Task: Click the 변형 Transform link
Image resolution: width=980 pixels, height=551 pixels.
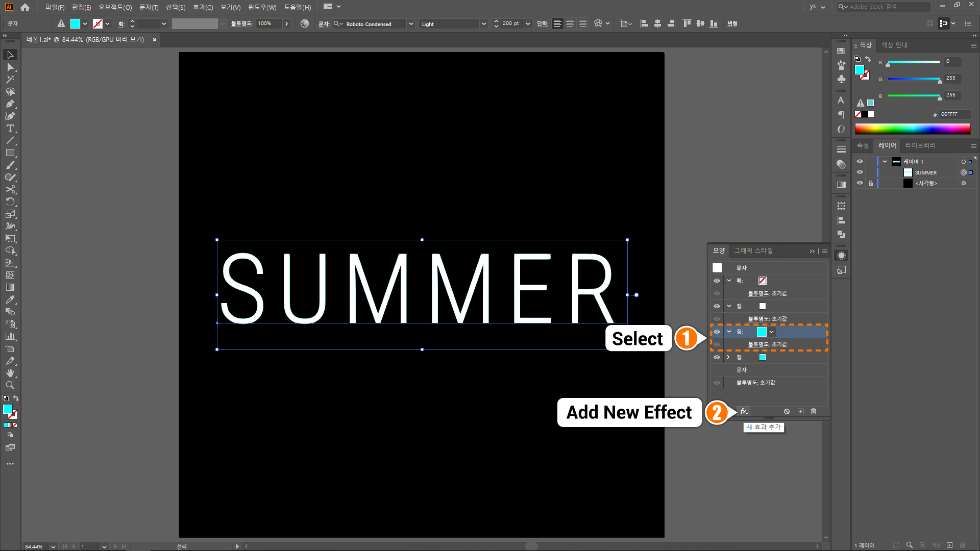Action: [732, 24]
